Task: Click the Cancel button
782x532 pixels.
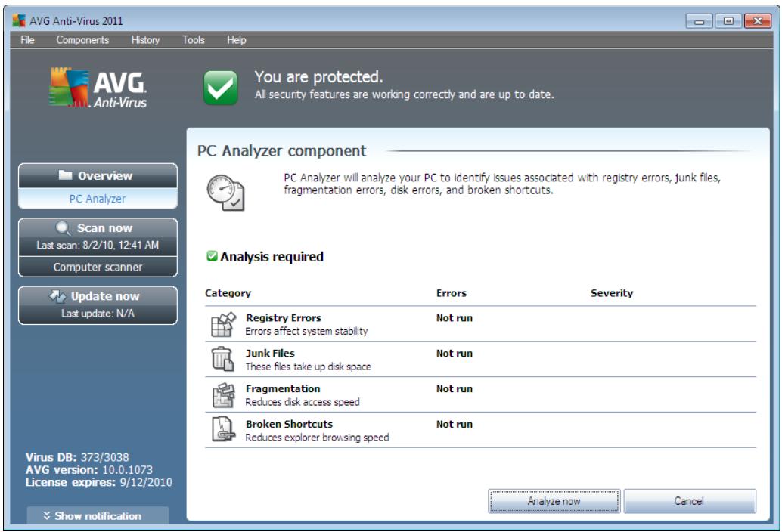Action: [x=689, y=501]
